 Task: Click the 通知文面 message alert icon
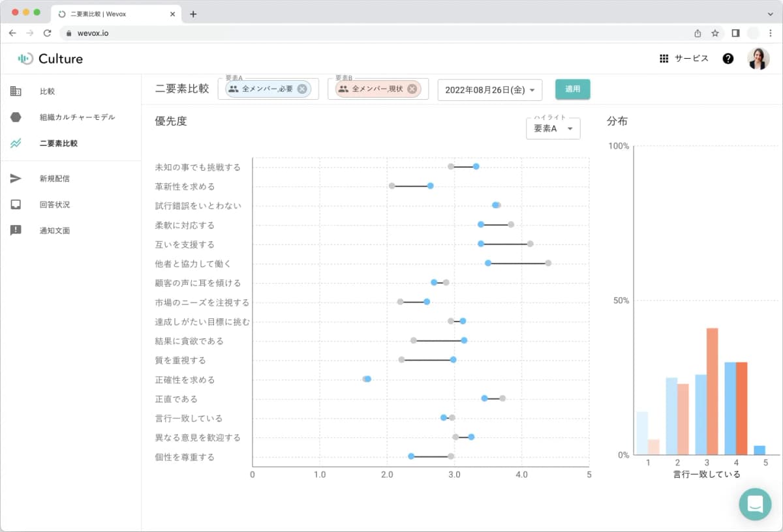(x=16, y=230)
